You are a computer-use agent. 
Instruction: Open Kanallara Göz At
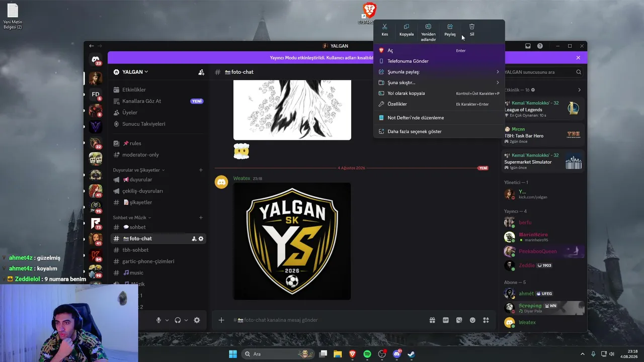158,101
